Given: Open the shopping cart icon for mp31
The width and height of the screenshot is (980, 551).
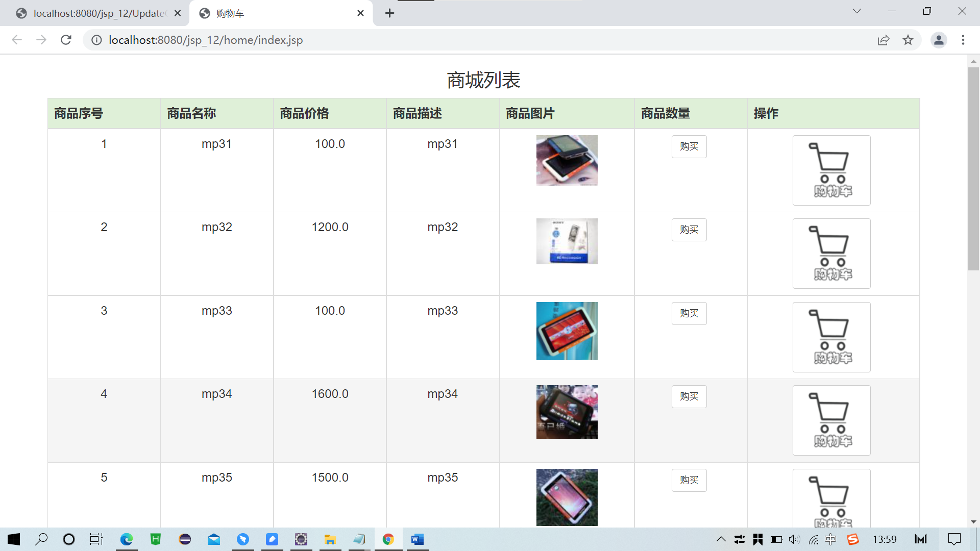Looking at the screenshot, I should pyautogui.click(x=831, y=170).
